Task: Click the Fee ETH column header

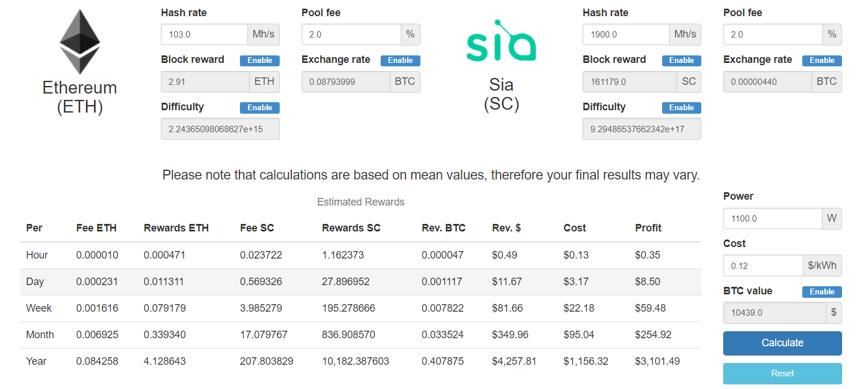Action: coord(96,228)
